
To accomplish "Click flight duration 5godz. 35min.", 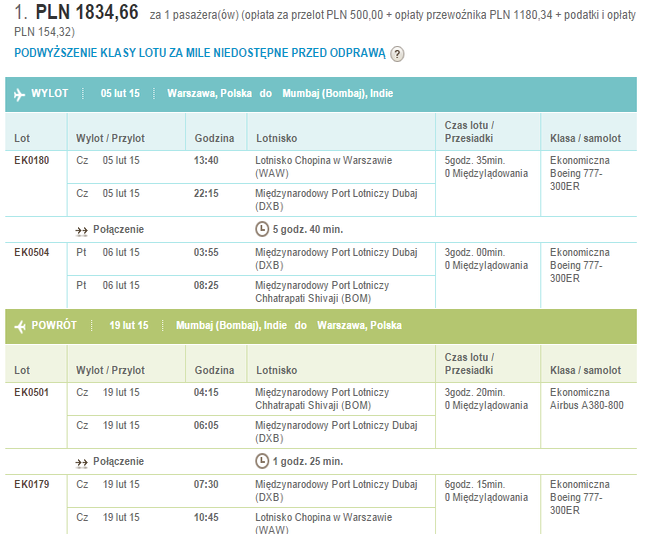I will click(x=475, y=160).
